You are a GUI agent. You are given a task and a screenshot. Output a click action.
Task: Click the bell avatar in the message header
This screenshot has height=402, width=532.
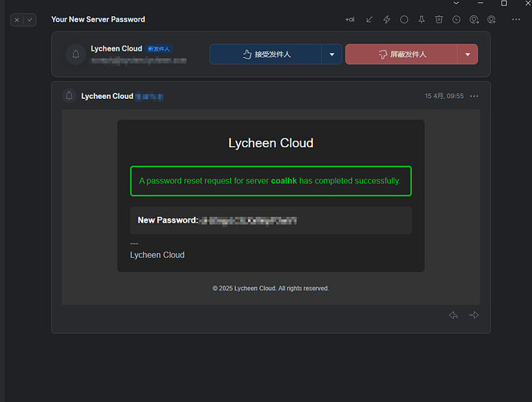(69, 96)
